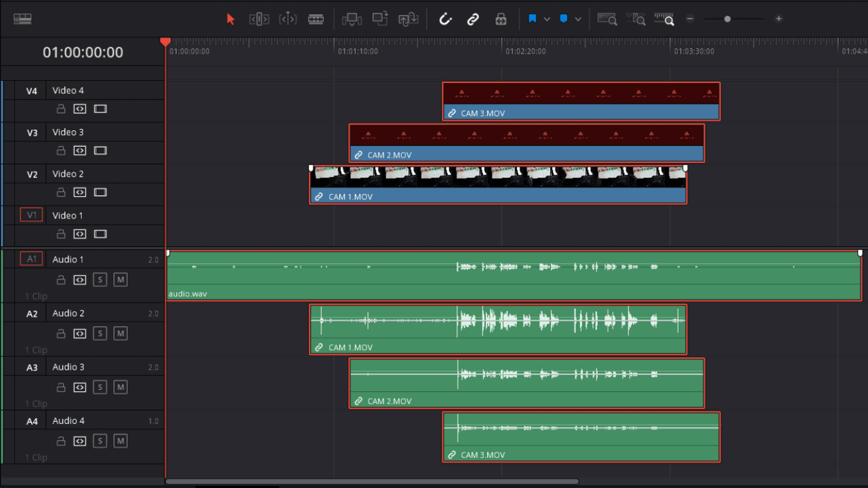Click the V1 destination track selector
This screenshot has width=868, height=488.
tap(31, 215)
